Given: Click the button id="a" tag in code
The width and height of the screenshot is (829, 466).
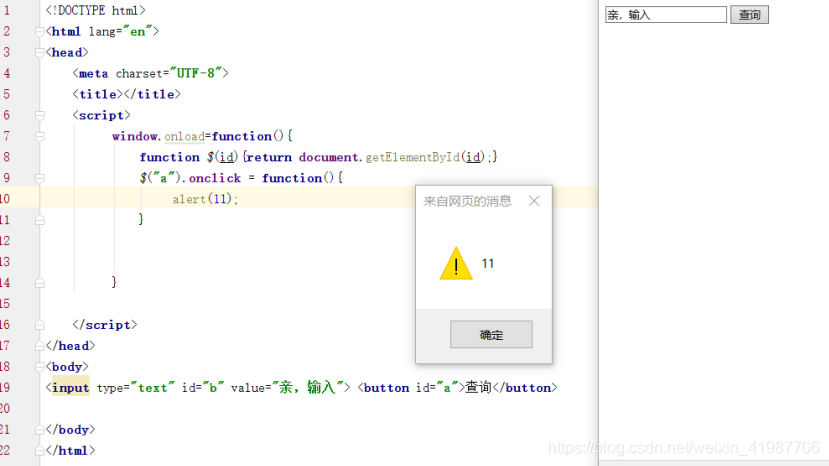Looking at the screenshot, I should point(410,388).
